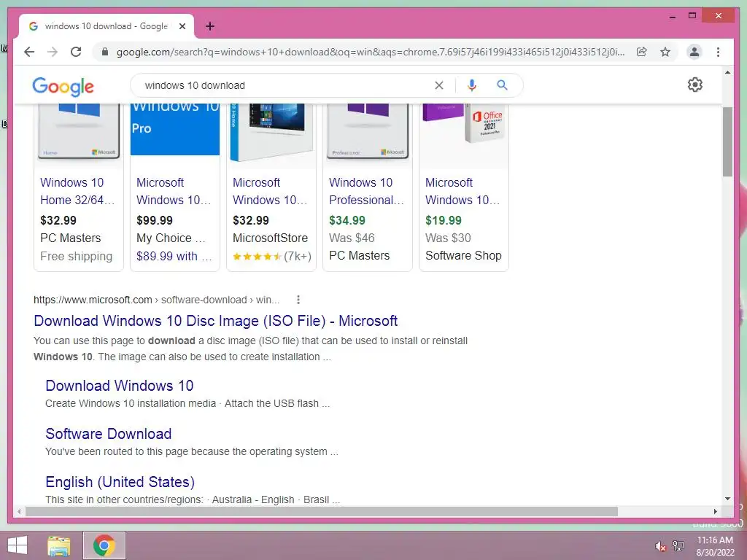Open 'Download Windows 10 Disc Image (ISO File)'
The width and height of the screenshot is (747, 560).
click(x=216, y=321)
